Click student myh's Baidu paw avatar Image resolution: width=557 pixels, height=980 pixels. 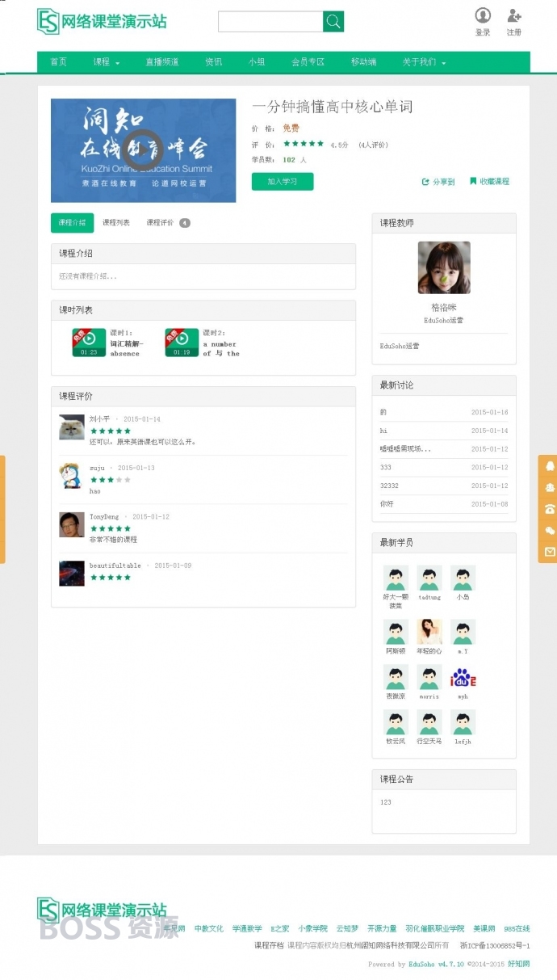click(x=463, y=677)
